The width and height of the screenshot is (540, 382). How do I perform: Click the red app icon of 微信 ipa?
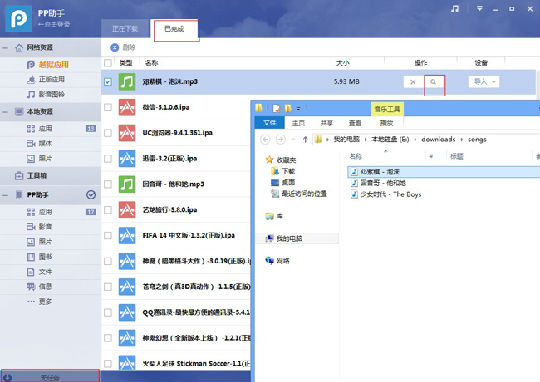pos(127,107)
